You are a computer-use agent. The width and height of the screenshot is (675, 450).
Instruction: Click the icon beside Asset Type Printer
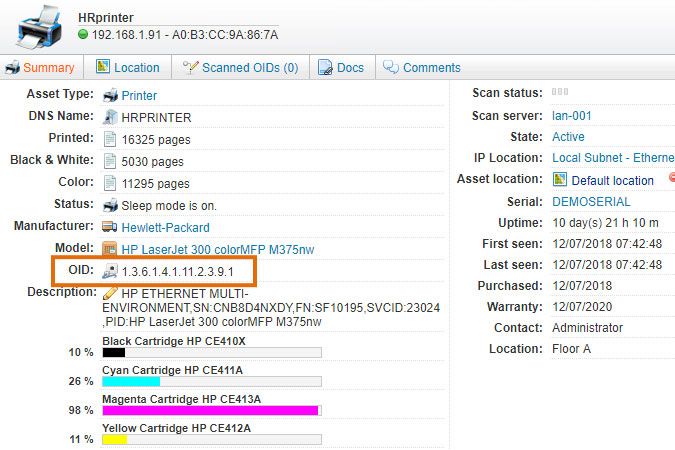pyautogui.click(x=111, y=96)
